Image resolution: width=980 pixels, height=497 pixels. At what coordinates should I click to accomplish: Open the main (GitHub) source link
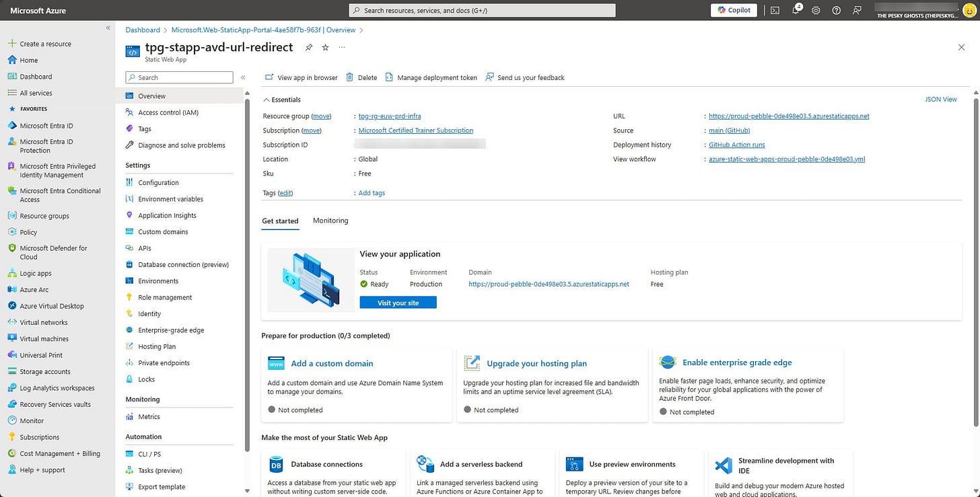click(x=730, y=130)
